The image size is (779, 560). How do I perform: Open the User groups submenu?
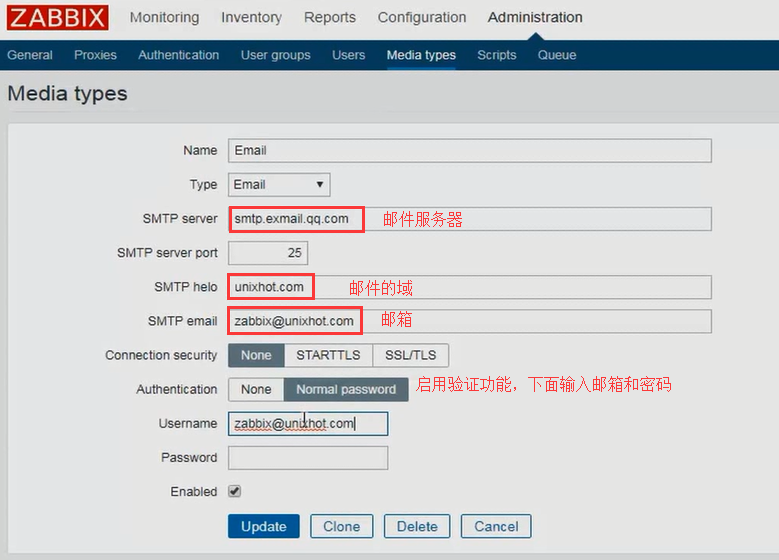[276, 55]
